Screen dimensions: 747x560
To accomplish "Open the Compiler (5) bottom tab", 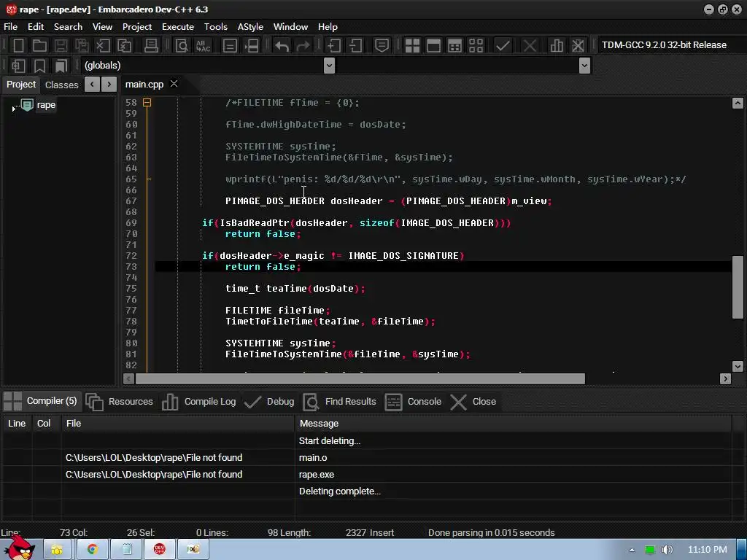I will [x=41, y=402].
